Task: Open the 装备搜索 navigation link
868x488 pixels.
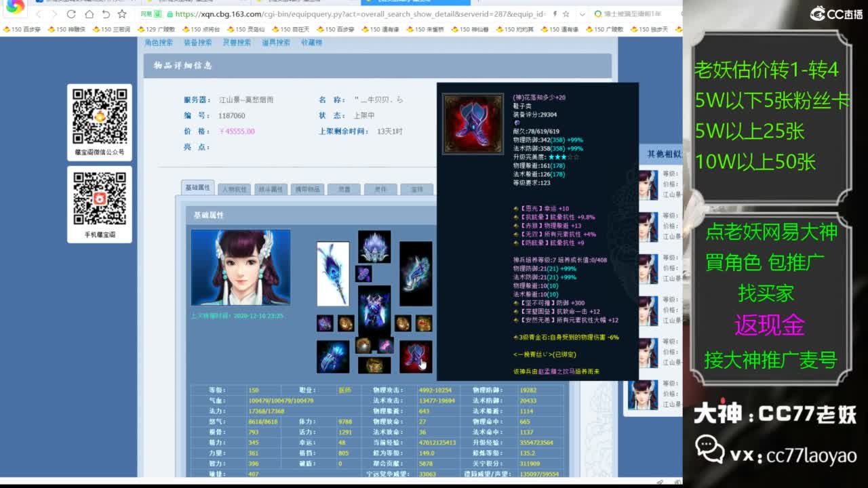Action: tap(198, 43)
